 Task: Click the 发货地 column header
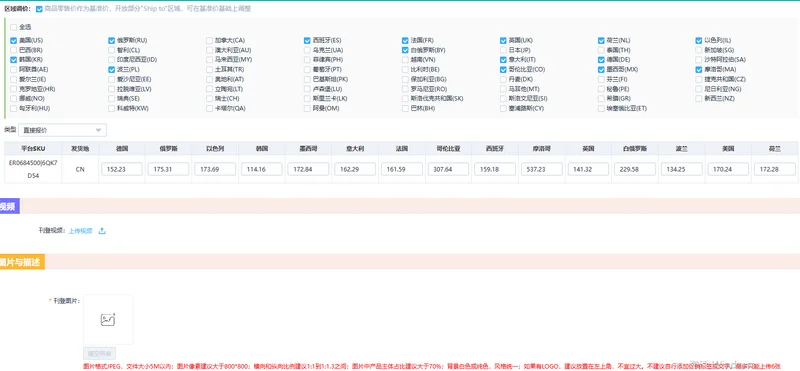click(80, 149)
